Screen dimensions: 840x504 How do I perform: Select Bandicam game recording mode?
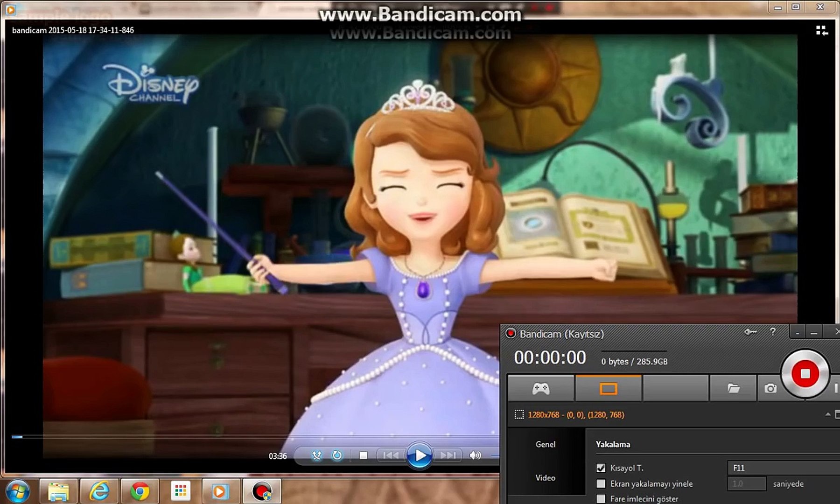tap(541, 388)
